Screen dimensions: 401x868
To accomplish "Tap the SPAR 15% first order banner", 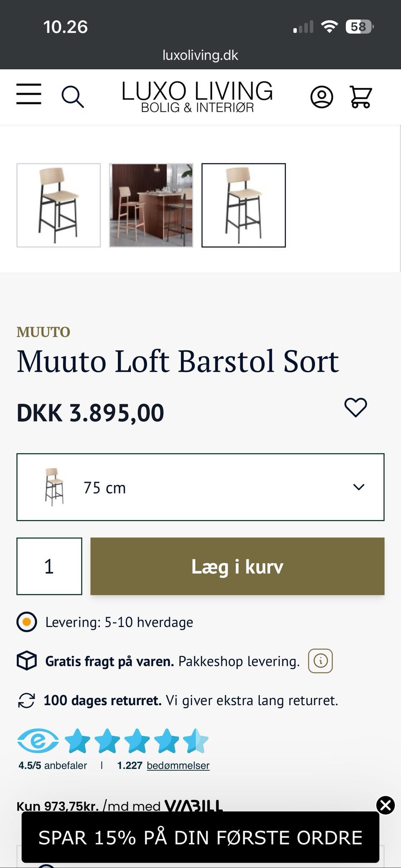I will tap(200, 838).
